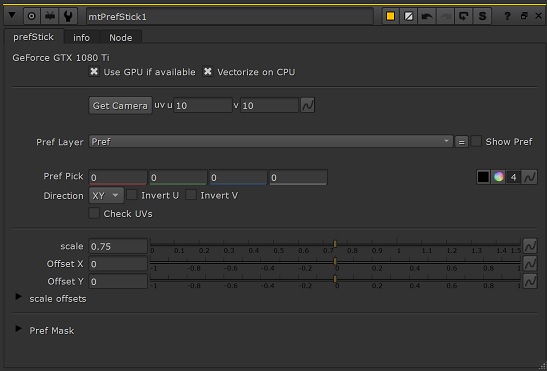Open the Pref Layer dropdown
The width and height of the screenshot is (547, 371).
pos(271,141)
